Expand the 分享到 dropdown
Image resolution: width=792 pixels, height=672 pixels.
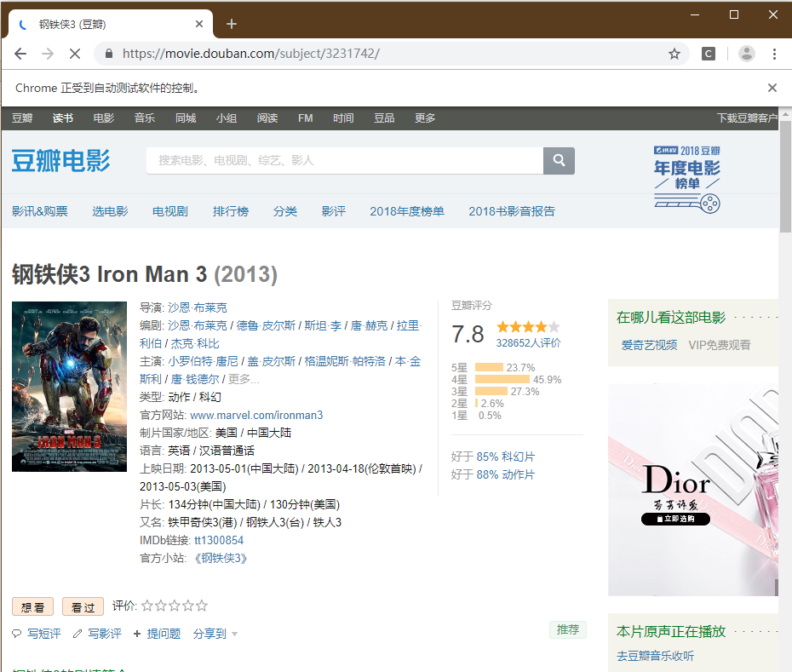coord(215,634)
